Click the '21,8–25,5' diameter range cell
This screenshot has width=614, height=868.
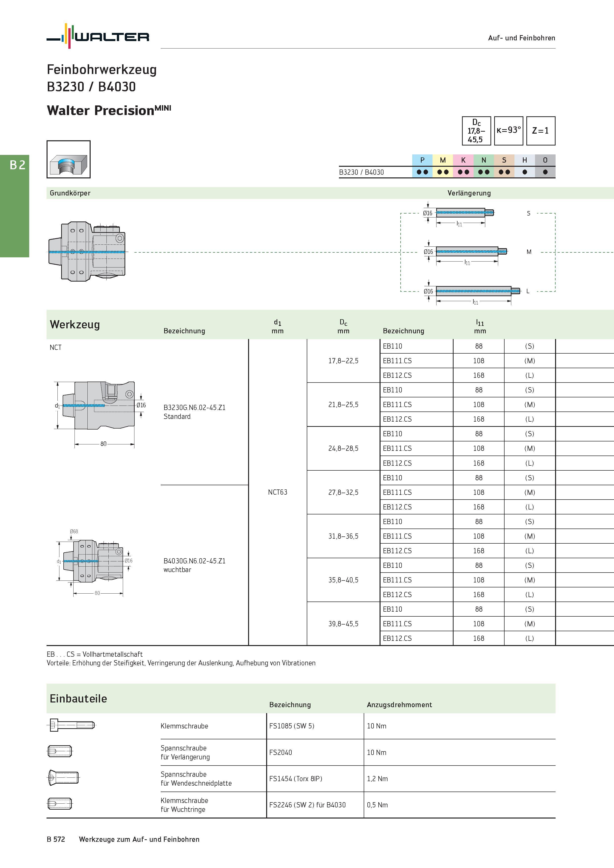coord(343,405)
